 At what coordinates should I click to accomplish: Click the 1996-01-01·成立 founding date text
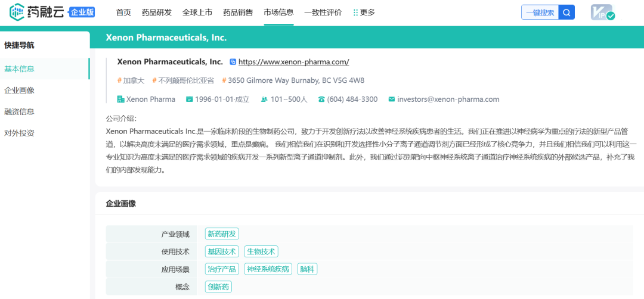pyautogui.click(x=222, y=99)
